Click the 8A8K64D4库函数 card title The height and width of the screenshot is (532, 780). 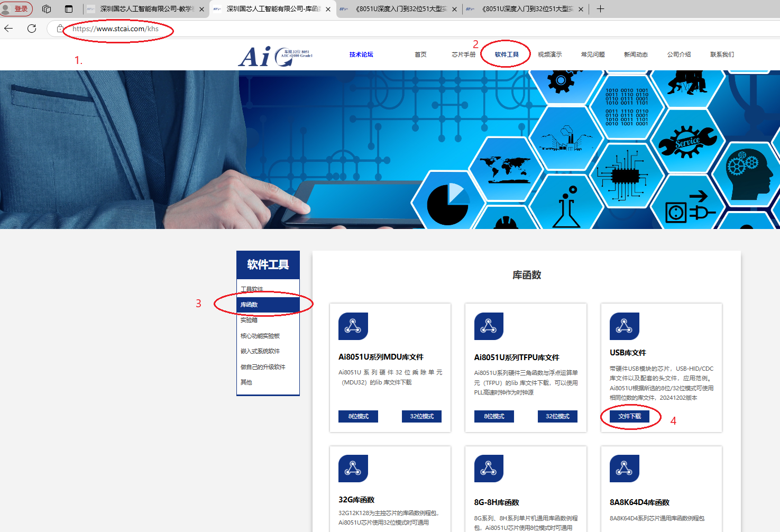click(639, 502)
